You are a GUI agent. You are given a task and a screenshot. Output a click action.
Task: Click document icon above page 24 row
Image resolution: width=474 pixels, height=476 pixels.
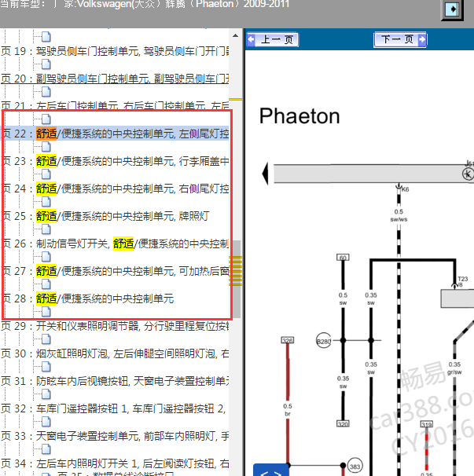pyautogui.click(x=46, y=174)
